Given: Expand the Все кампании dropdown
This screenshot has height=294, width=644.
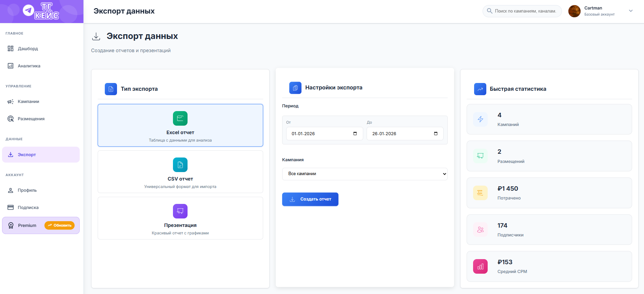Looking at the screenshot, I should click(x=365, y=174).
